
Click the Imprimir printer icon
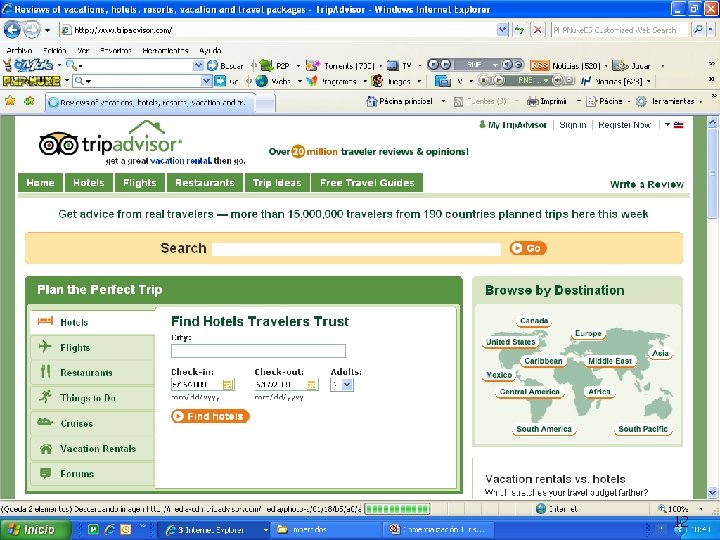point(533,101)
